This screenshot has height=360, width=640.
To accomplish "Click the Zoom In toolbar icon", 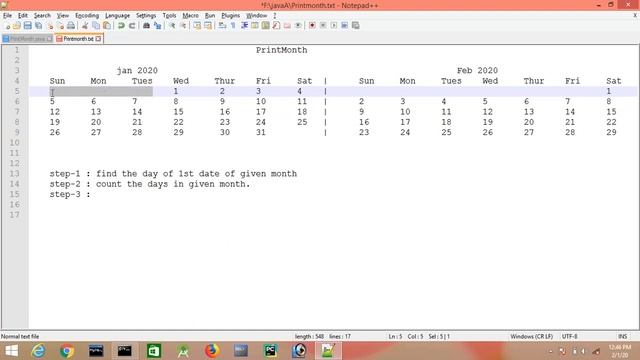I will (172, 26).
